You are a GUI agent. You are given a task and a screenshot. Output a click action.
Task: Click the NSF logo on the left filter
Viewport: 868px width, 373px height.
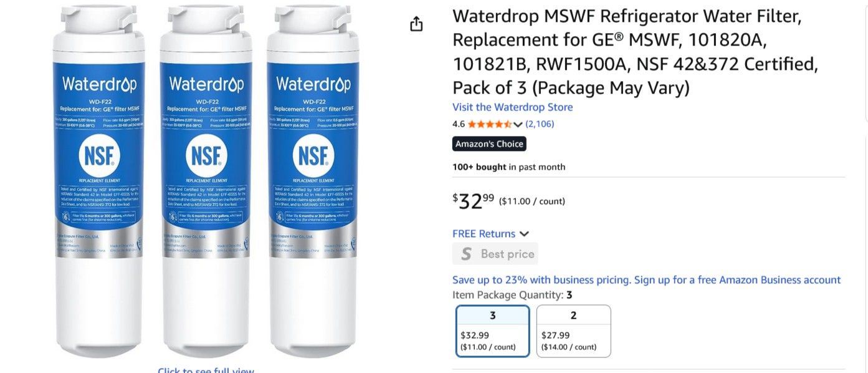click(x=99, y=156)
